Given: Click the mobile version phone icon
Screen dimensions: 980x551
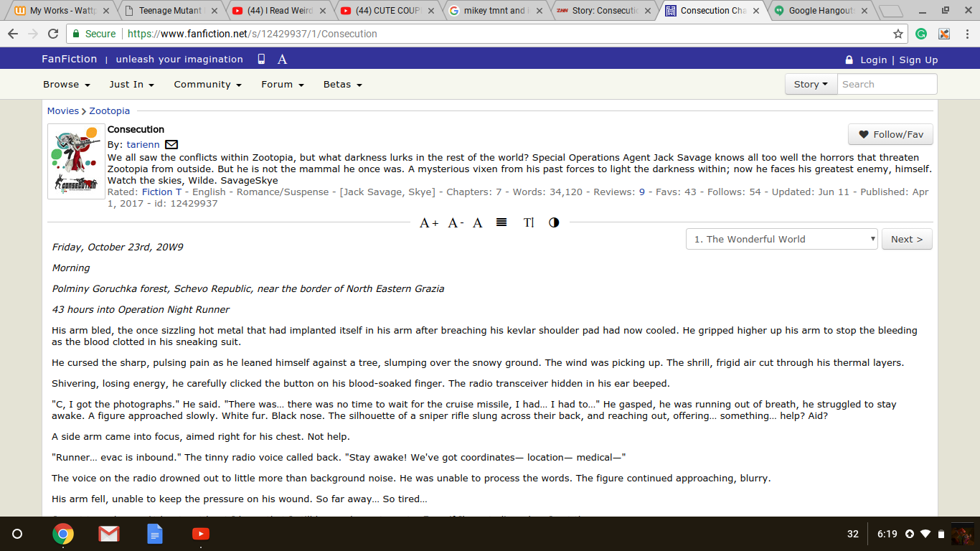Looking at the screenshot, I should tap(261, 60).
